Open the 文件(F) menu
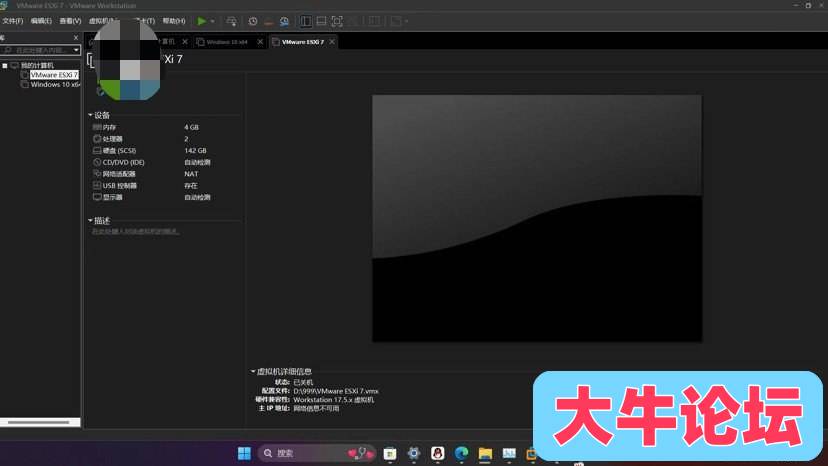The height and width of the screenshot is (466, 828). (x=13, y=21)
